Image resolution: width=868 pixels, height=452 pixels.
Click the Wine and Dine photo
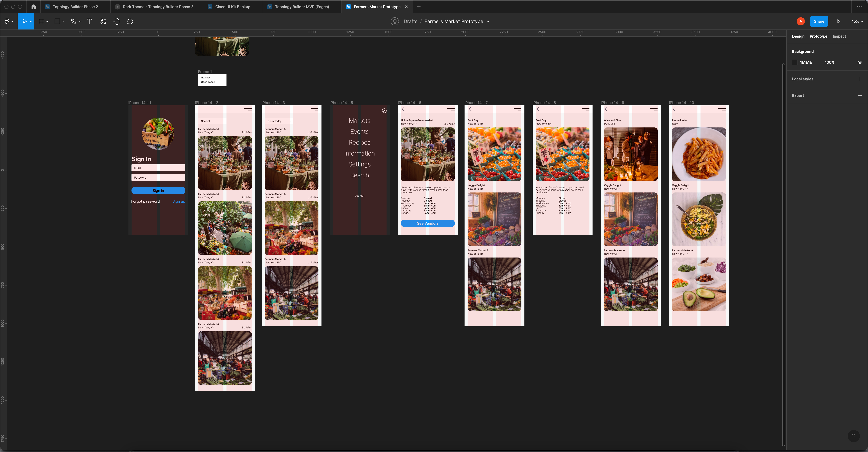click(630, 154)
